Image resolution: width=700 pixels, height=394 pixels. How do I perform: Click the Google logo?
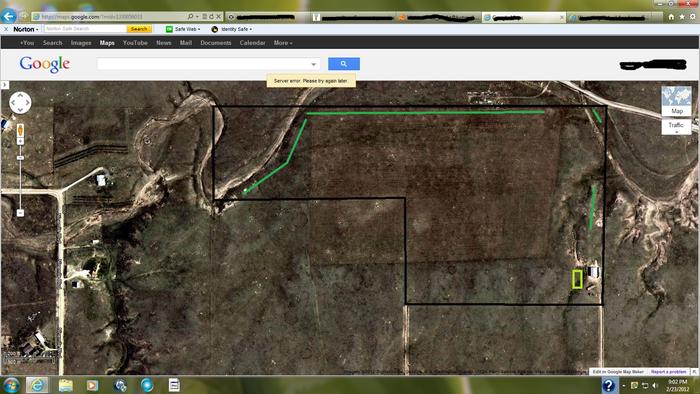(45, 64)
